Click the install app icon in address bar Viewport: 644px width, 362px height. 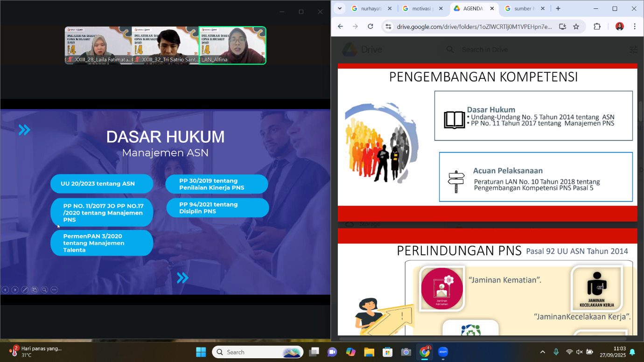562,27
